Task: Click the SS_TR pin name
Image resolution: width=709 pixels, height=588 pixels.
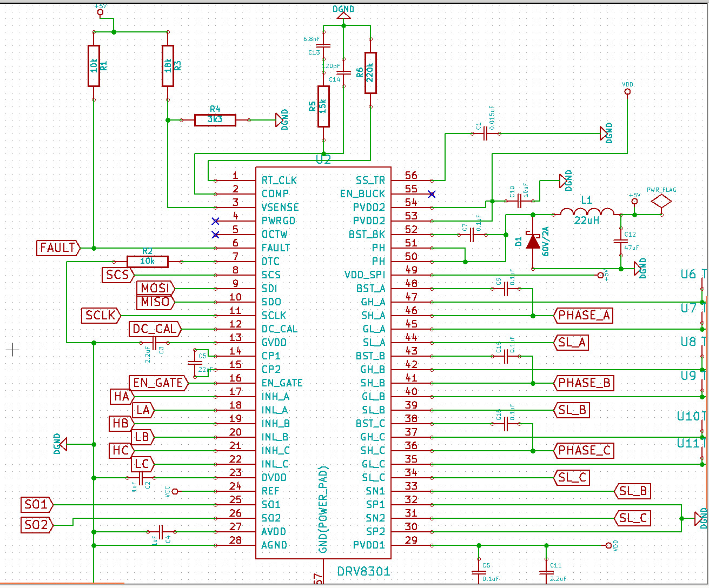Action: pyautogui.click(x=370, y=181)
